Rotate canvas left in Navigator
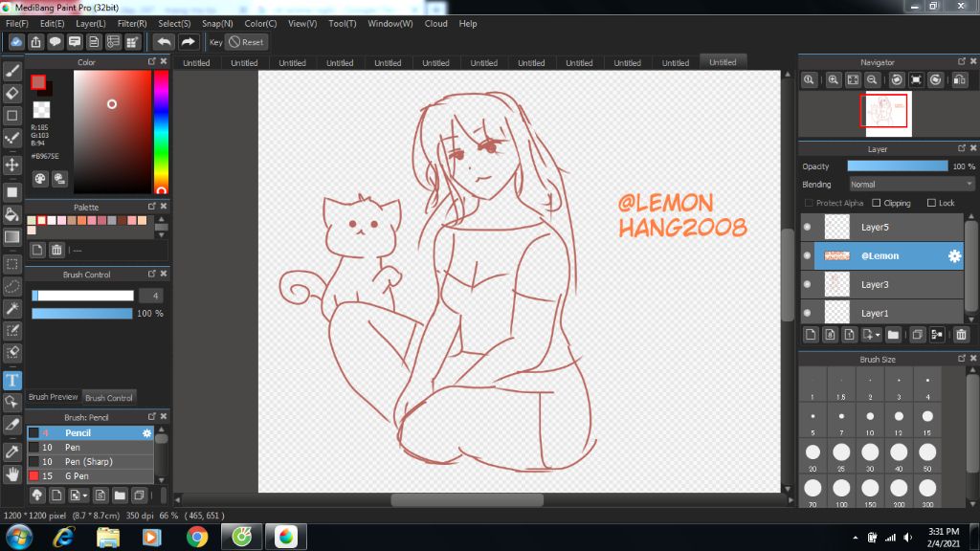The width and height of the screenshot is (980, 551). point(897,80)
